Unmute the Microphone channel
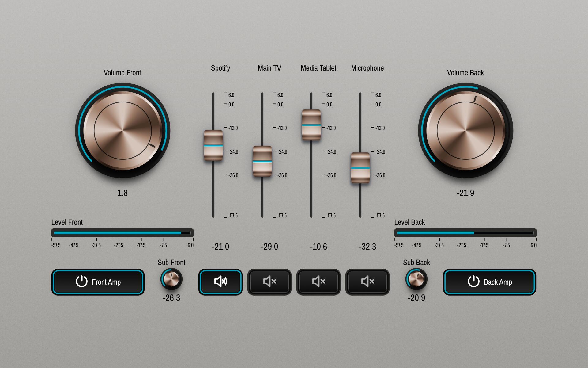588x368 pixels. [367, 282]
